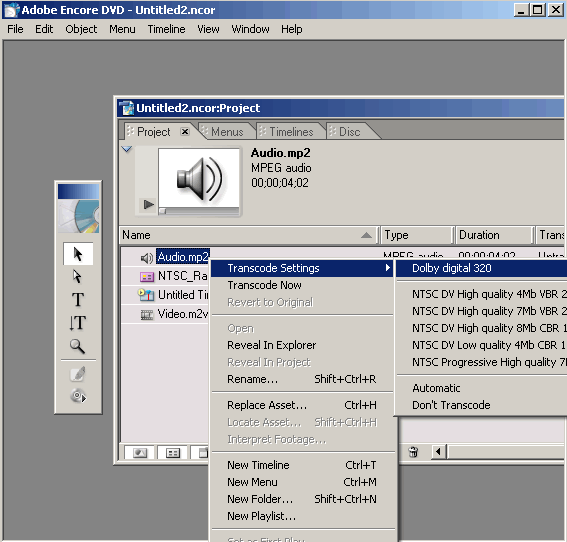
Task: Select the Selection arrow tool
Action: [x=78, y=254]
